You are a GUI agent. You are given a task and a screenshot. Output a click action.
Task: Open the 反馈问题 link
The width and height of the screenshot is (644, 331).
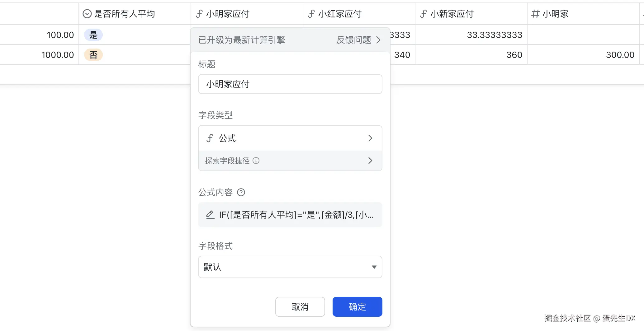pos(358,40)
